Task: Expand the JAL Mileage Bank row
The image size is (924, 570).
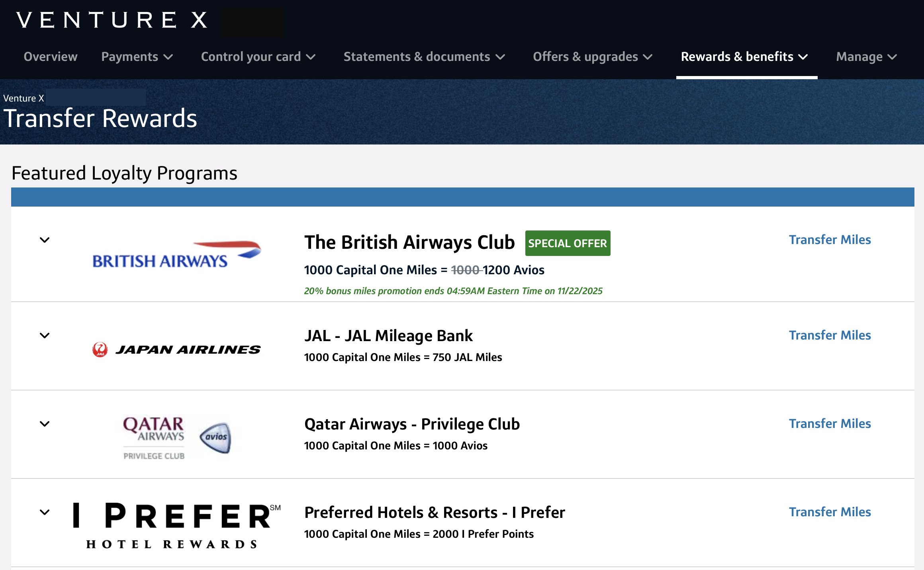Action: click(x=45, y=336)
